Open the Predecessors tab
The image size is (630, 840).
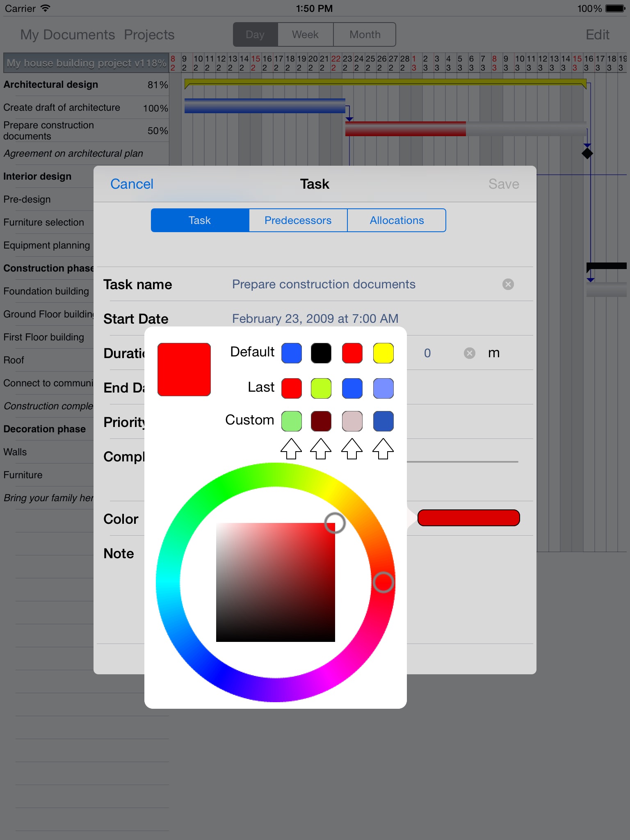pos(298,220)
